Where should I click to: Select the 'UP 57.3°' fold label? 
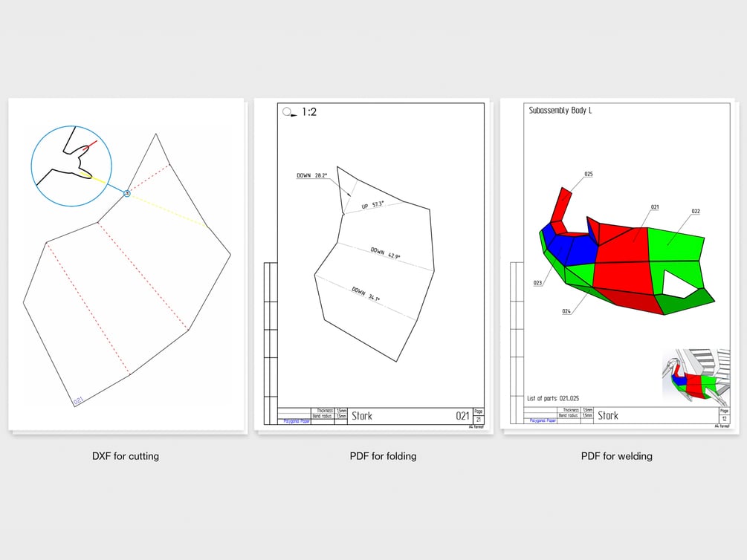click(x=372, y=205)
